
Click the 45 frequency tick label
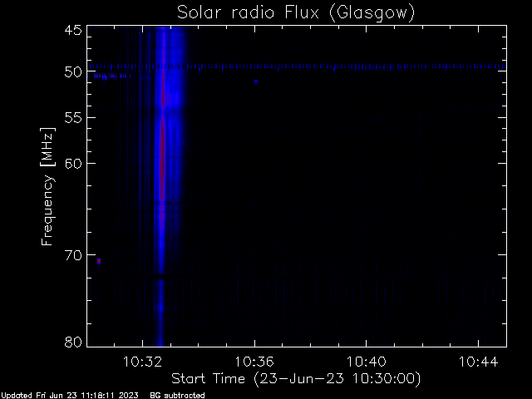[73, 30]
